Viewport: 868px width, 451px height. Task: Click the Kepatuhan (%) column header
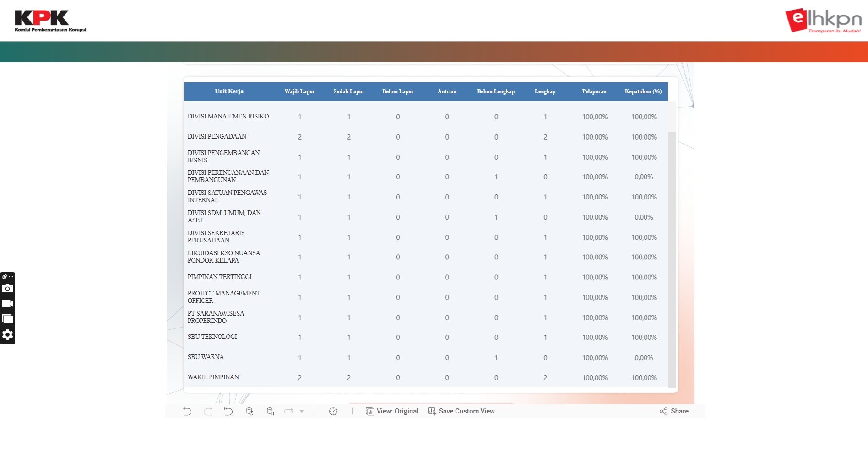pos(643,91)
